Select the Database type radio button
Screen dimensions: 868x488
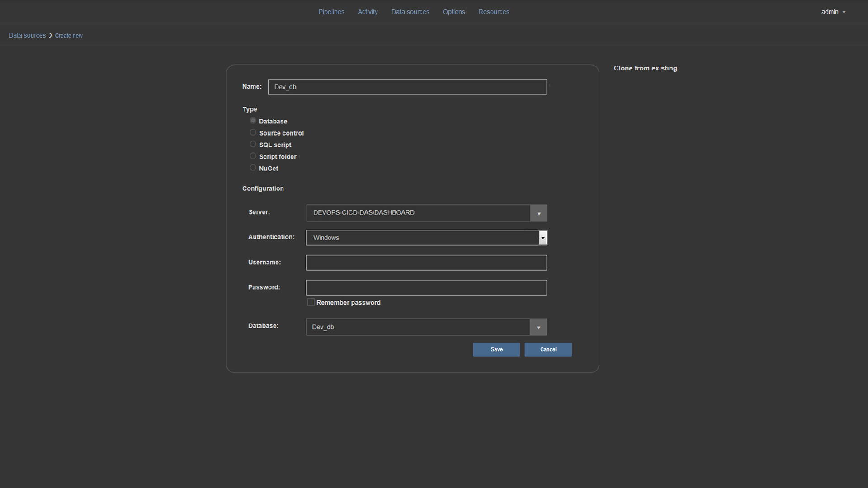[253, 121]
